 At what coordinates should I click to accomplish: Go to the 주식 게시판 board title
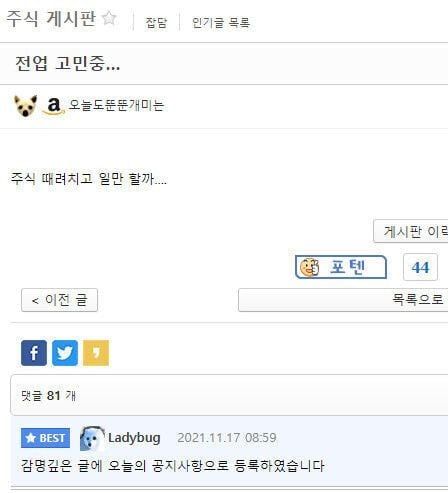click(x=51, y=18)
